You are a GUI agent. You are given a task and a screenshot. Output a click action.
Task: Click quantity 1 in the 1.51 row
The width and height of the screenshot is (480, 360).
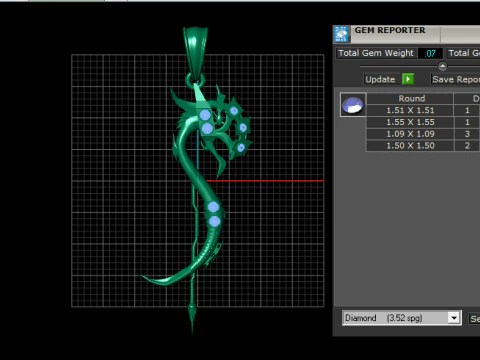click(x=467, y=110)
